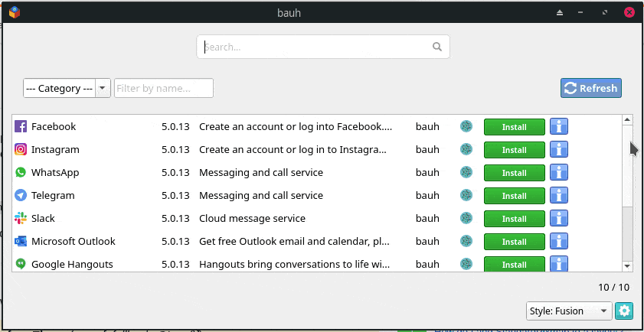Screen dimensions: 644x332
Task: Select the Telegram name text
Action: [x=53, y=195]
